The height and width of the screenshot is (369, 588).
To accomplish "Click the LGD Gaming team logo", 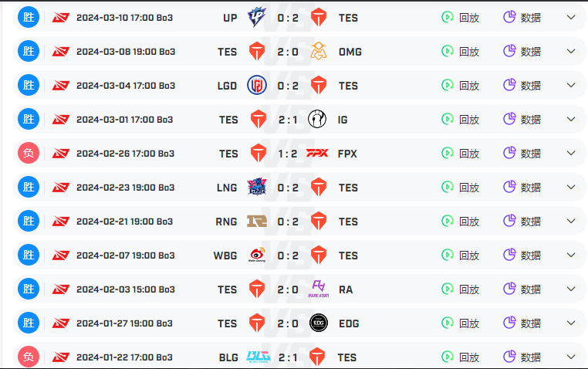I will click(x=257, y=85).
